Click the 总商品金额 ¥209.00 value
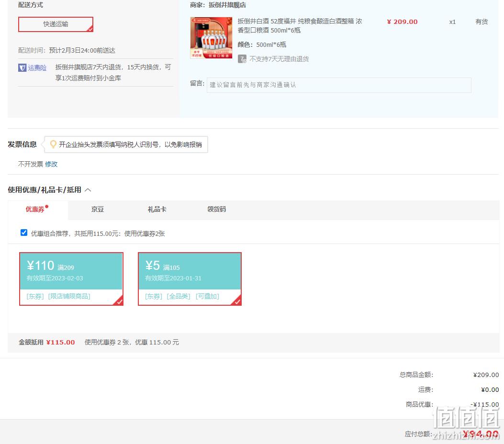504x444 pixels. tap(486, 375)
